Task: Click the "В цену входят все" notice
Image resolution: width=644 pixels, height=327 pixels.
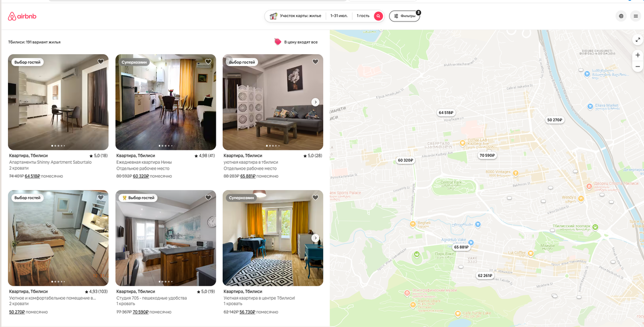Action: point(301,42)
